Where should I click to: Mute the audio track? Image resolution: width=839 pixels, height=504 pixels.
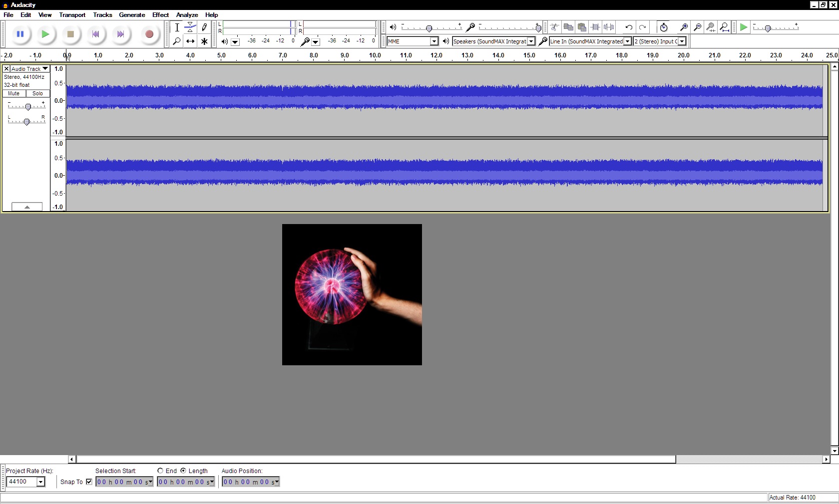point(14,93)
